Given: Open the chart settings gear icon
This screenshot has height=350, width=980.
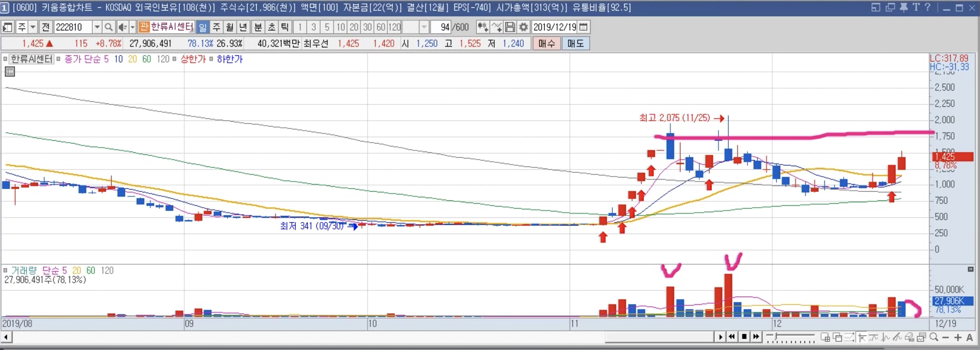Looking at the screenshot, I should [x=524, y=27].
